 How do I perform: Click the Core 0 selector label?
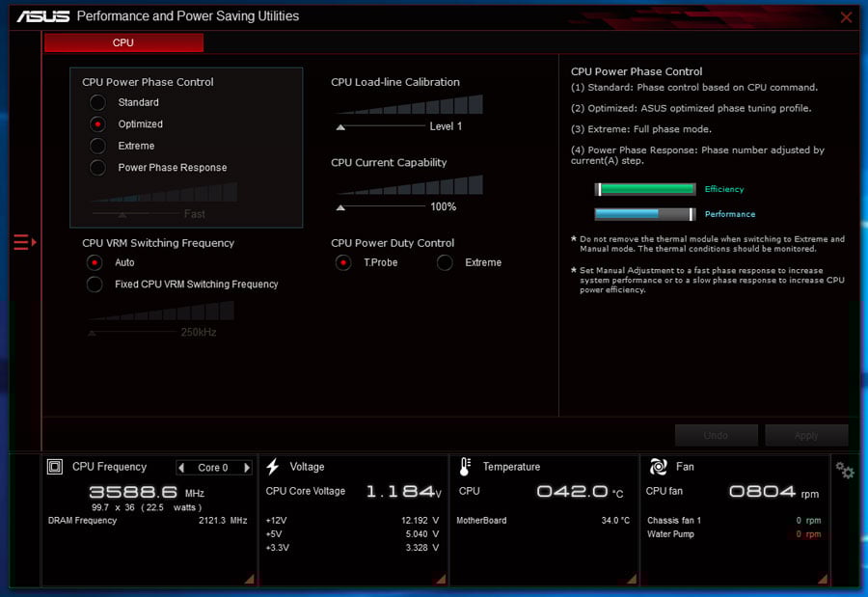click(213, 468)
